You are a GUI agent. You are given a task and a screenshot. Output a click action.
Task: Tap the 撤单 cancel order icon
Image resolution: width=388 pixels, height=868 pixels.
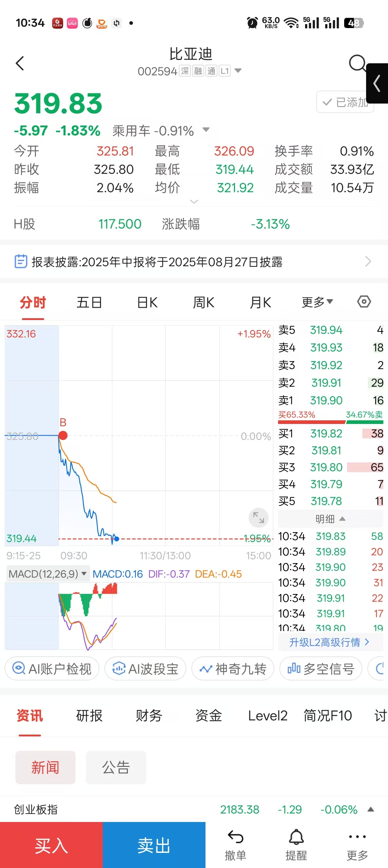tap(236, 845)
